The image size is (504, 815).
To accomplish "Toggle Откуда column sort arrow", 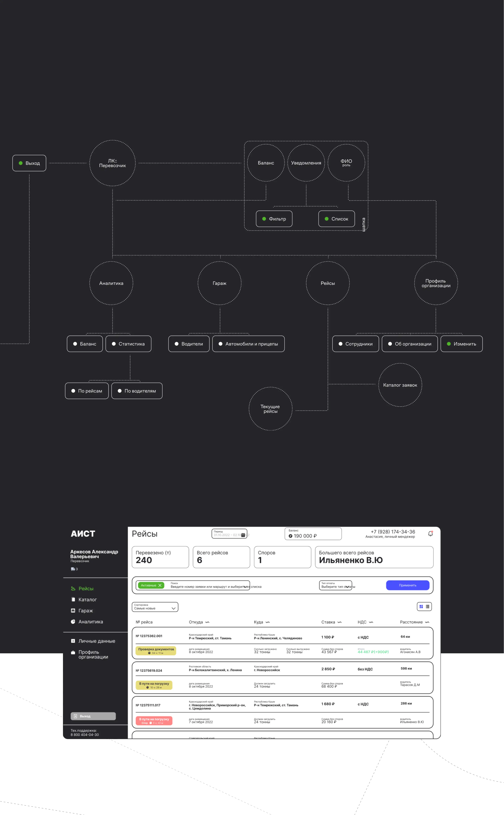I will pos(207,622).
